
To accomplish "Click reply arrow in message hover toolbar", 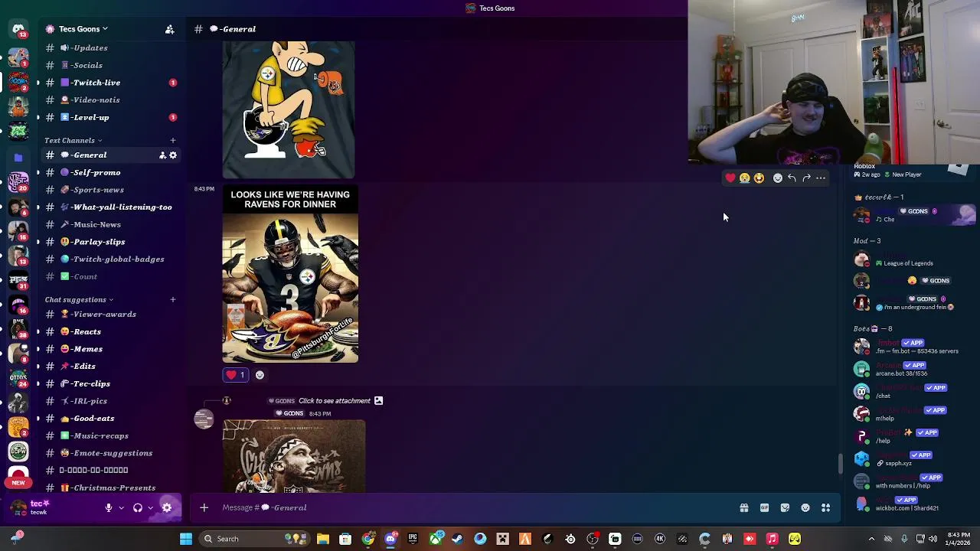I will (x=792, y=178).
